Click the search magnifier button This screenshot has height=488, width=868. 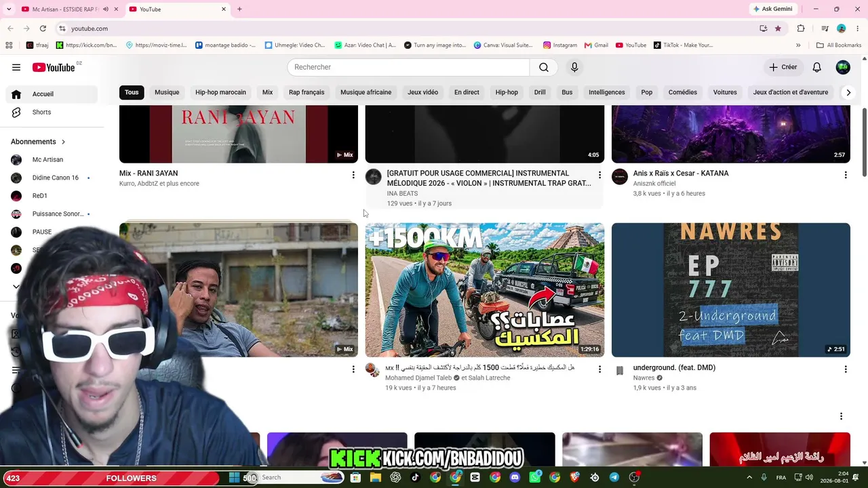pos(544,67)
